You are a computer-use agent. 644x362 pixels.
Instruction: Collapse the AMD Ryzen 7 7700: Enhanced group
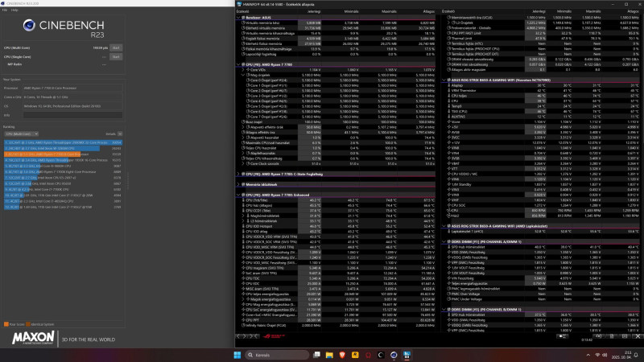(x=238, y=195)
